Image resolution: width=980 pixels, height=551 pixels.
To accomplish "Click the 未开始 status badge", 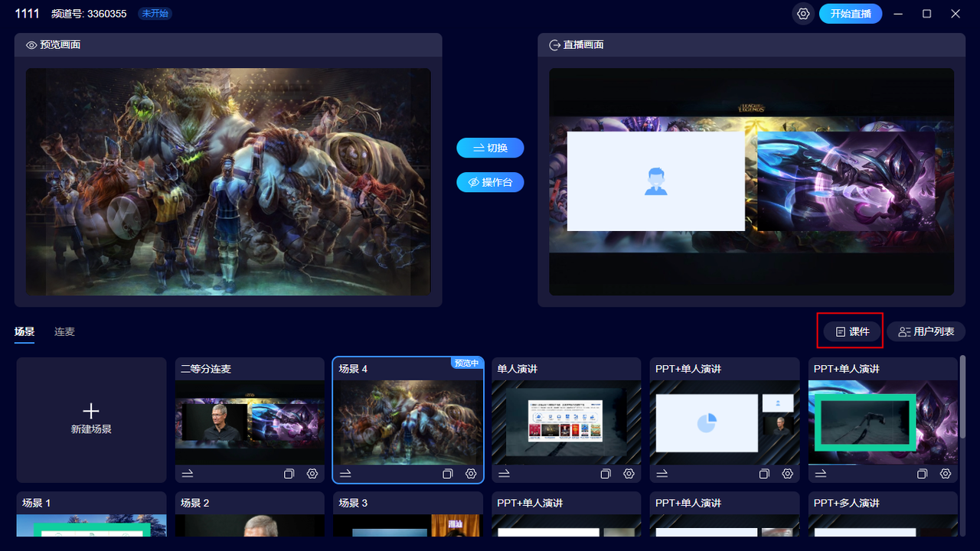I will 155,14.
